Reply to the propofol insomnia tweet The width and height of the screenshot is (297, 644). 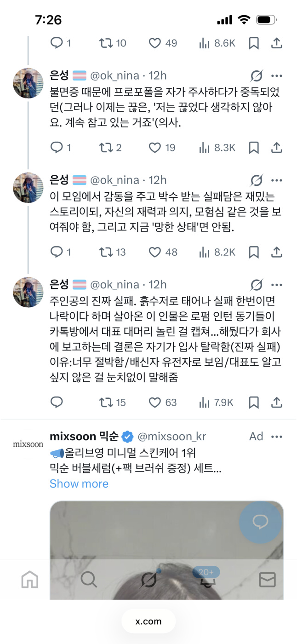pyautogui.click(x=56, y=148)
